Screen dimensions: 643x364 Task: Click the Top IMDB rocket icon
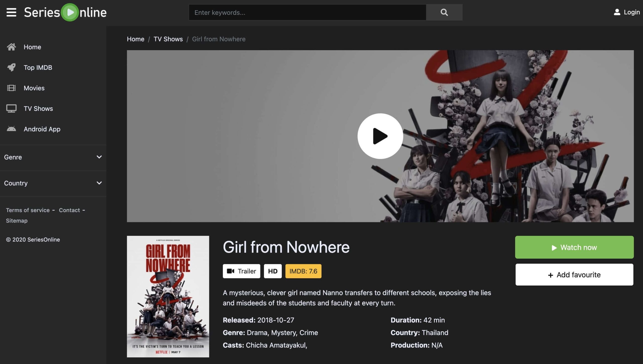coord(11,67)
